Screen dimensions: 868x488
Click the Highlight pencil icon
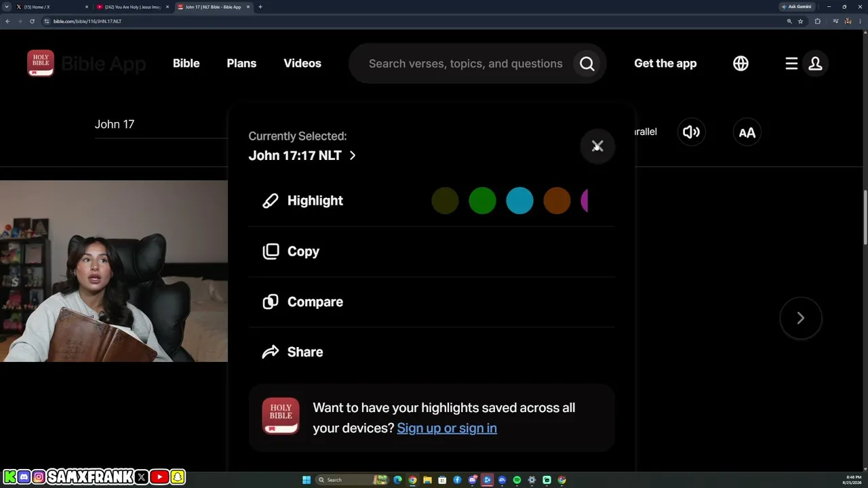click(x=271, y=201)
